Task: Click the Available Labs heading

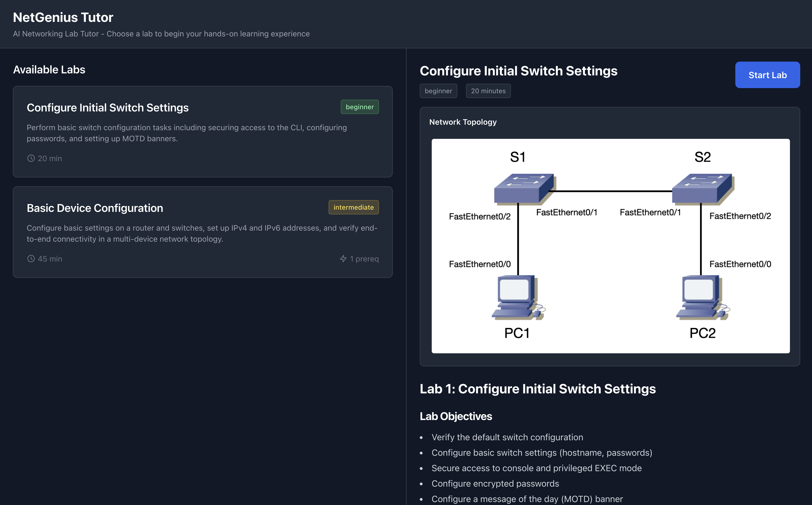Action: coord(49,70)
